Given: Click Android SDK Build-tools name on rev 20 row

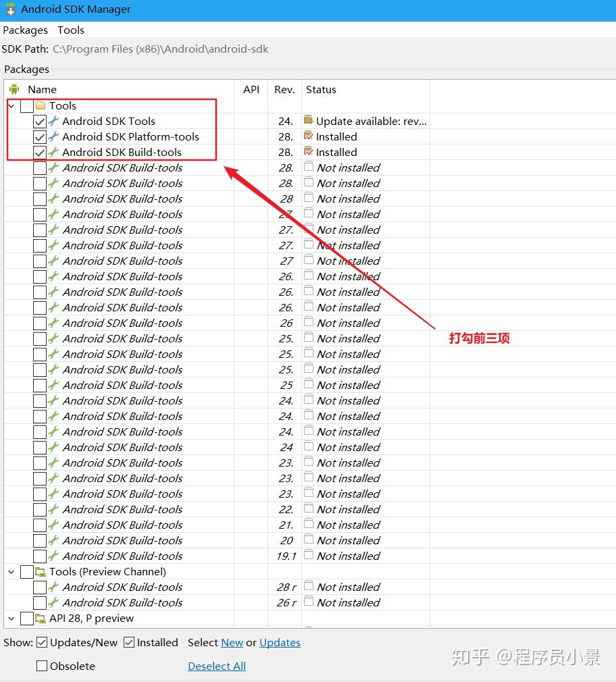Looking at the screenshot, I should point(123,541).
